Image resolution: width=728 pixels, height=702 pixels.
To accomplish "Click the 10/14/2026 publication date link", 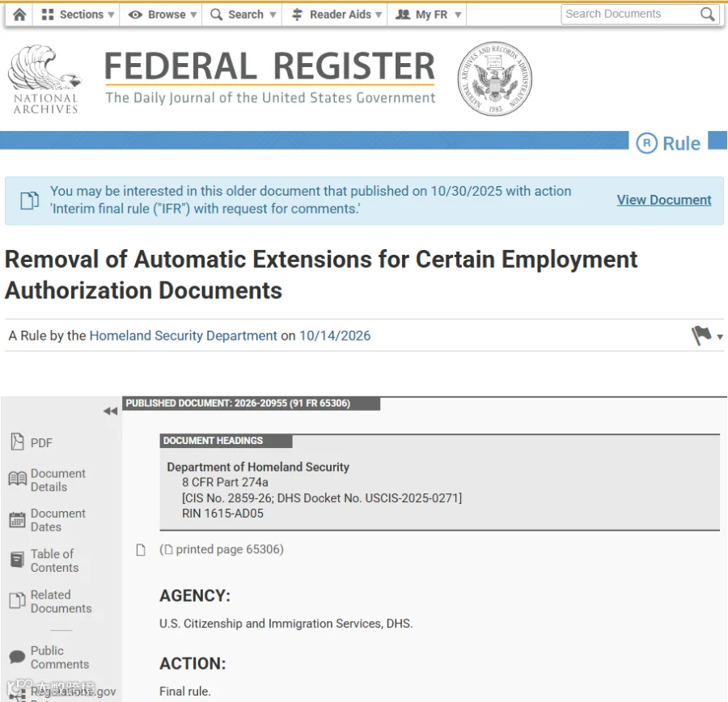I will pos(335,336).
